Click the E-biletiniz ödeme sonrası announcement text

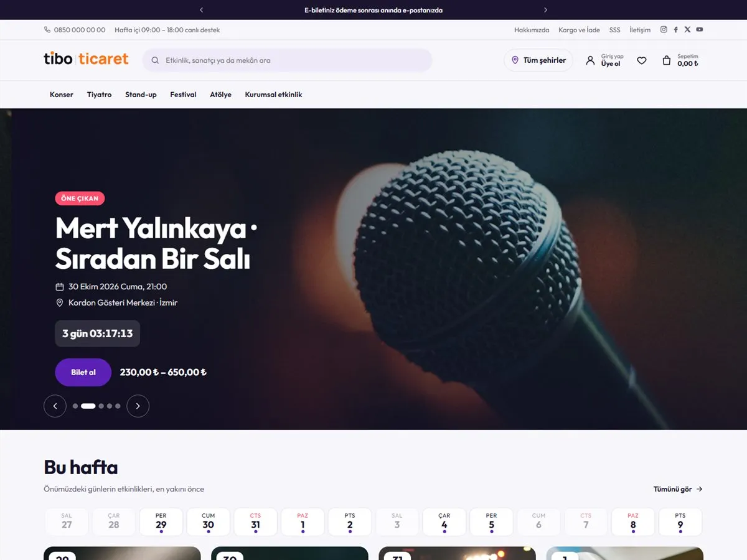pyautogui.click(x=374, y=10)
